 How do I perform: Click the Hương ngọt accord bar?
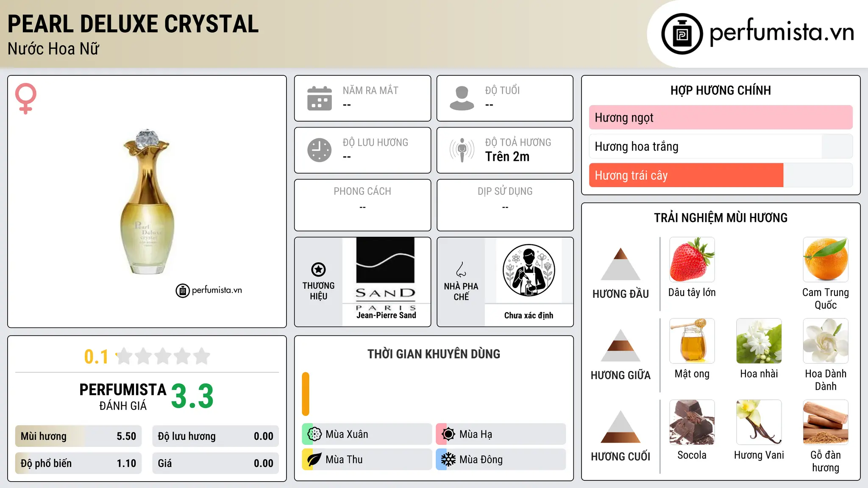point(721,118)
